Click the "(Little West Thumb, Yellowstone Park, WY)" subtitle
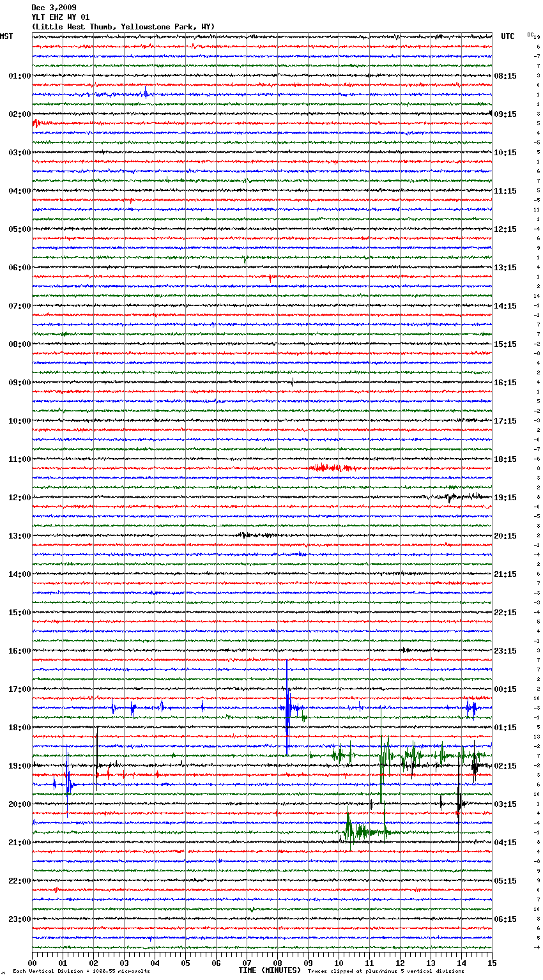This screenshot has width=543, height=980. point(123,27)
